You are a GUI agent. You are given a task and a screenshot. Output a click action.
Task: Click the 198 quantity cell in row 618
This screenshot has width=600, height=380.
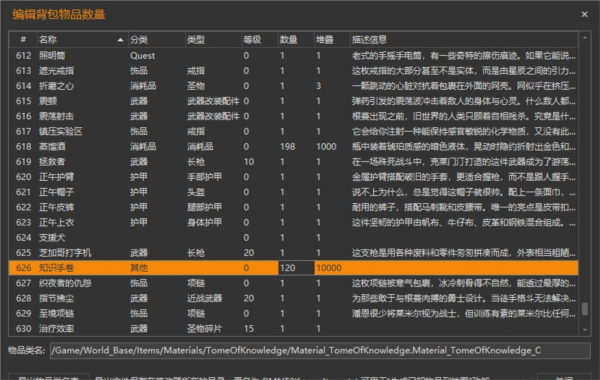[287, 147]
